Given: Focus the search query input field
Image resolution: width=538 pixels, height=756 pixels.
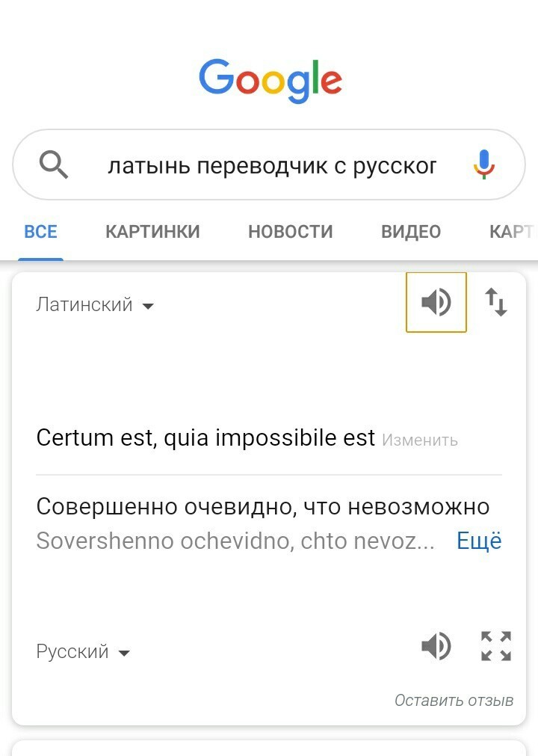Looking at the screenshot, I should 272,165.
